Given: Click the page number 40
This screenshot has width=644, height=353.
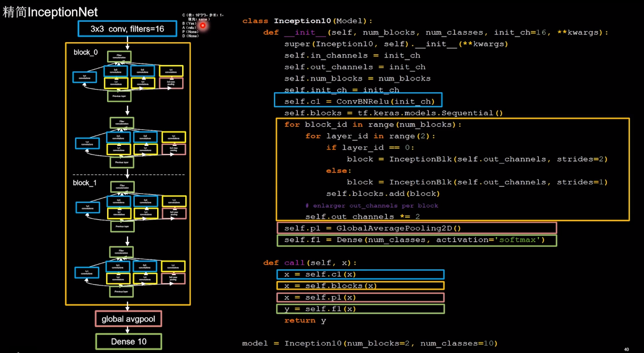Looking at the screenshot, I should click(x=626, y=349).
